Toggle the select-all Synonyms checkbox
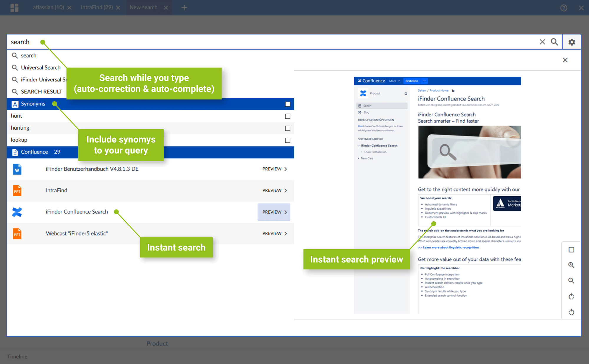This screenshot has height=364, width=589. [x=288, y=104]
